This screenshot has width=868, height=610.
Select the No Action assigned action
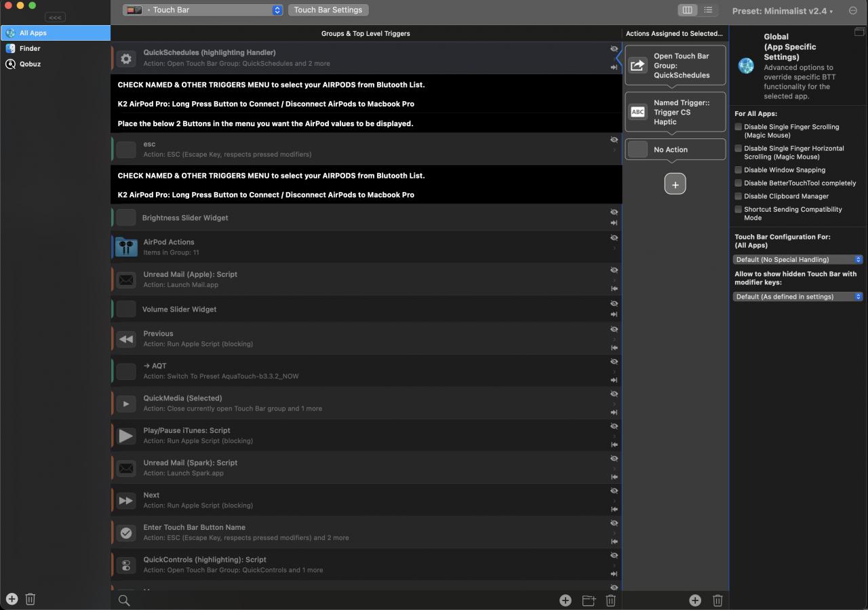tap(675, 149)
